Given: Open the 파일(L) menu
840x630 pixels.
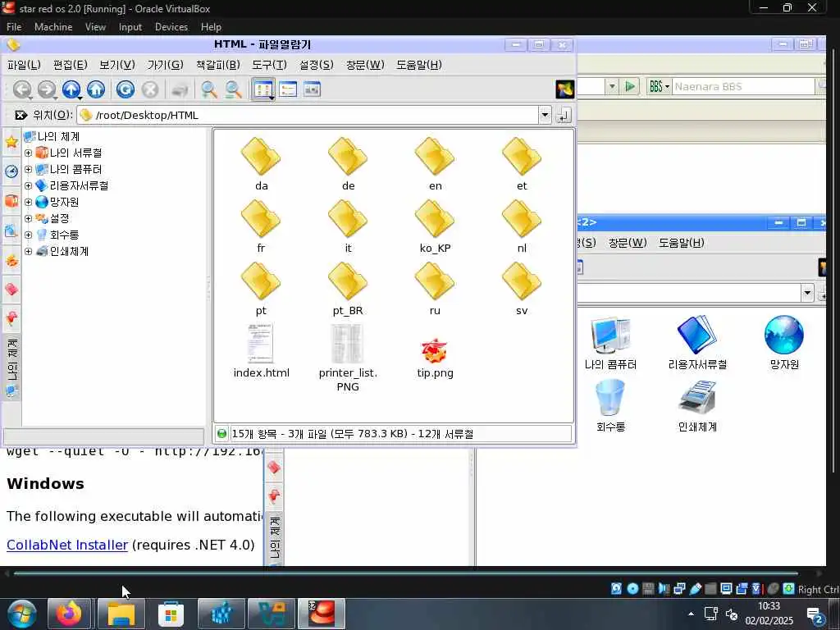Looking at the screenshot, I should click(24, 65).
